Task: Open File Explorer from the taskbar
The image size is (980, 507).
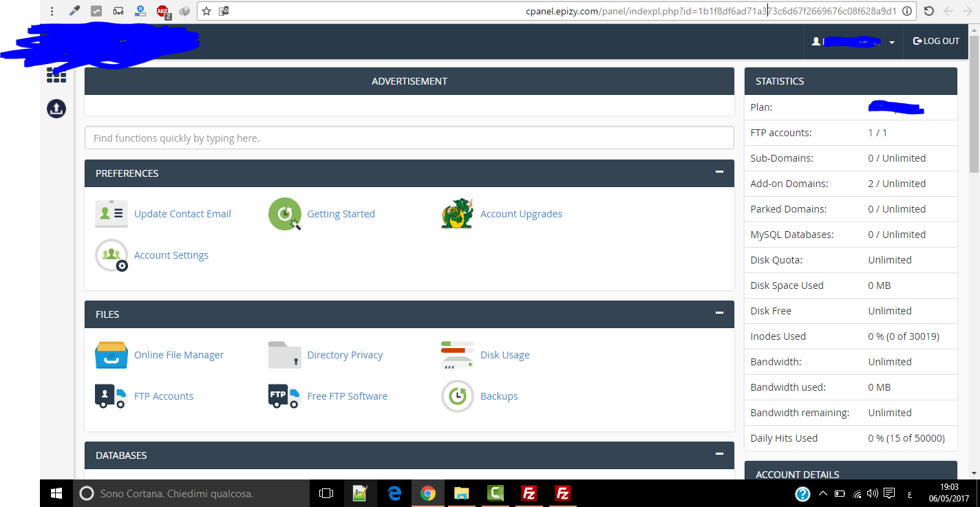Action: pos(462,493)
